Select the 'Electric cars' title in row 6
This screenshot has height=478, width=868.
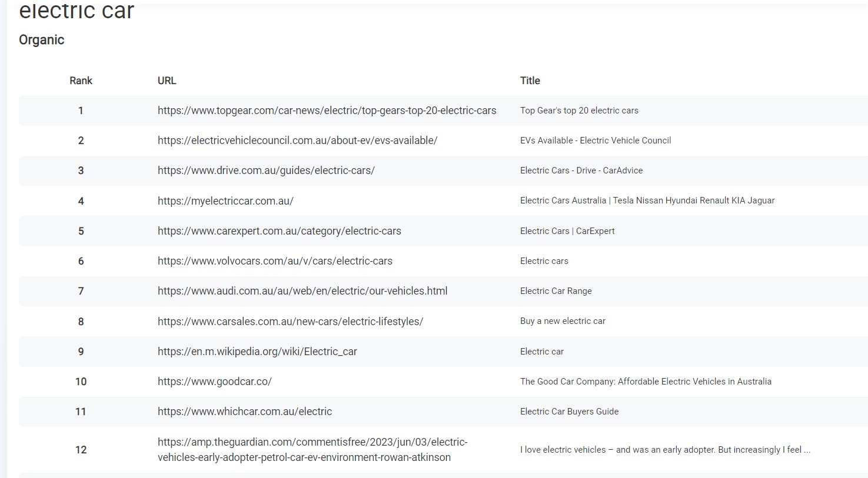(x=544, y=261)
